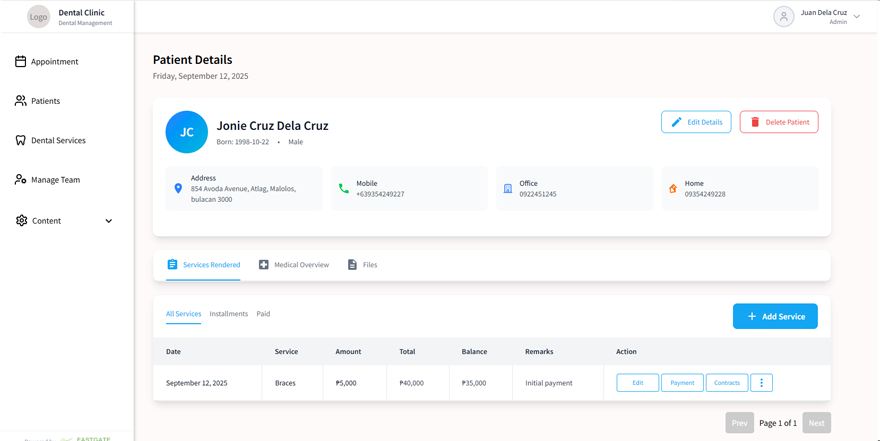The image size is (880, 441).
Task: Click the green mobile phone icon
Action: coord(344,188)
